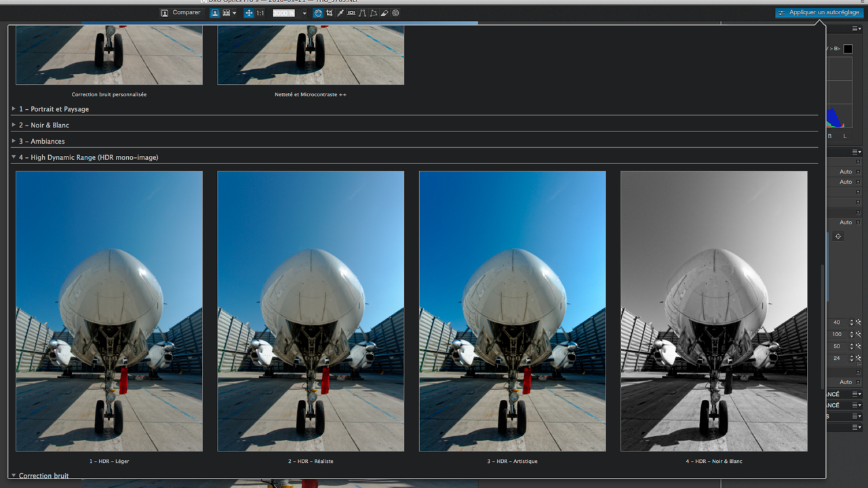Expand 2 - Noir & Blanc section
Viewport: 868px width, 488px height.
click(x=14, y=125)
